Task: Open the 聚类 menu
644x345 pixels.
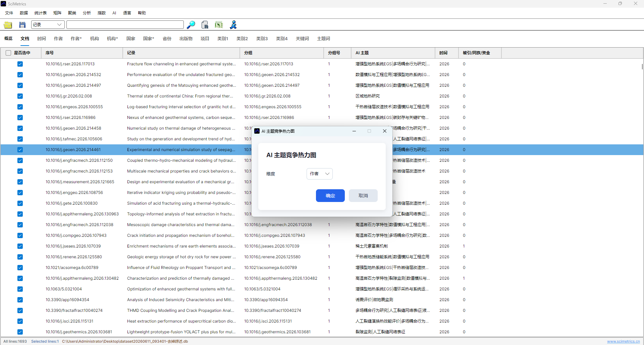Action: click(72, 13)
